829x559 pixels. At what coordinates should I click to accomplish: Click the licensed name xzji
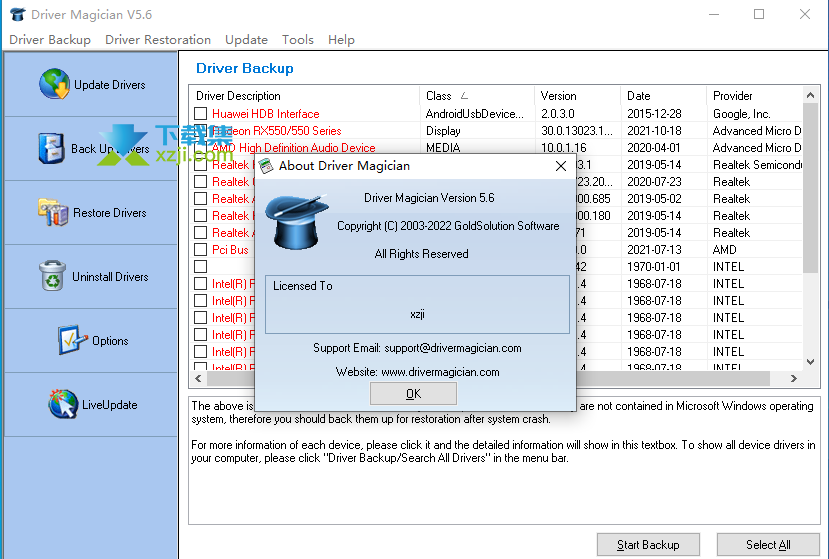(x=417, y=314)
